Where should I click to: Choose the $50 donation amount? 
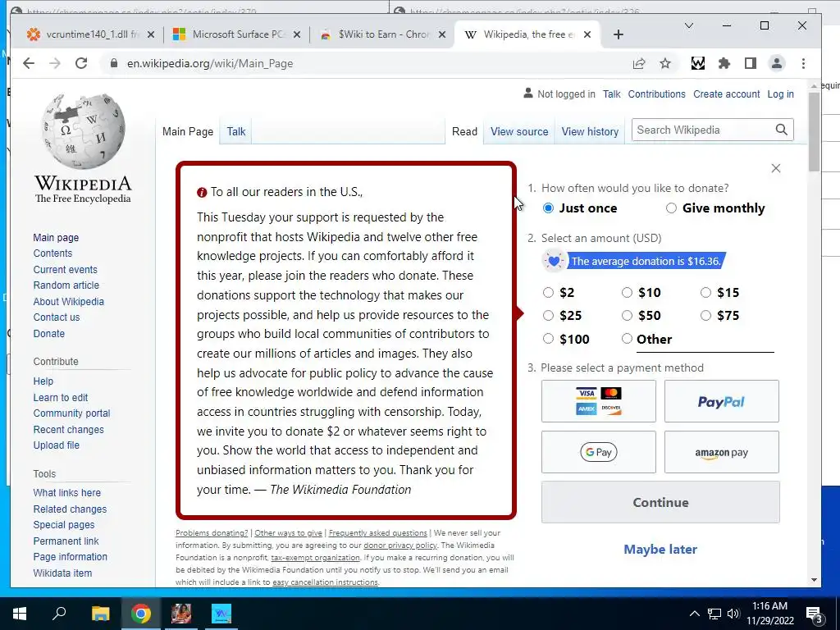[627, 316]
